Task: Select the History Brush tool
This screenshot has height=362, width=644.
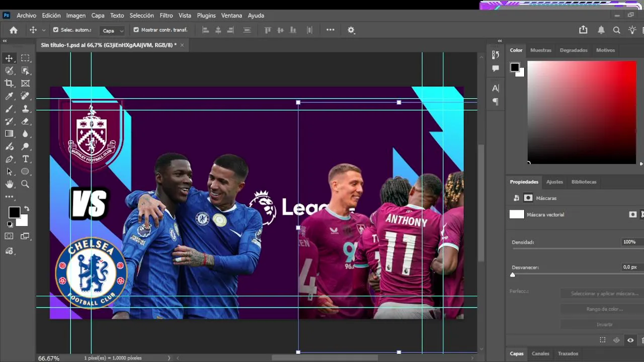Action: pos(9,121)
